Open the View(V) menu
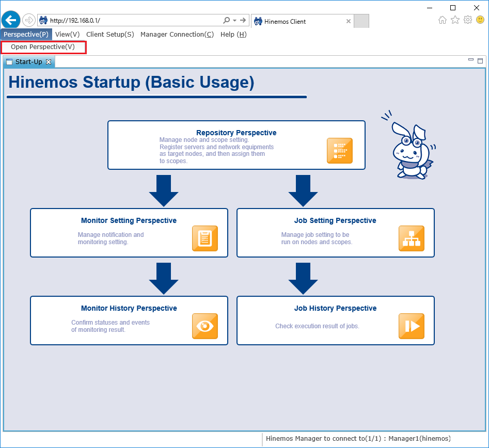Image resolution: width=489 pixels, height=448 pixels. click(67, 34)
